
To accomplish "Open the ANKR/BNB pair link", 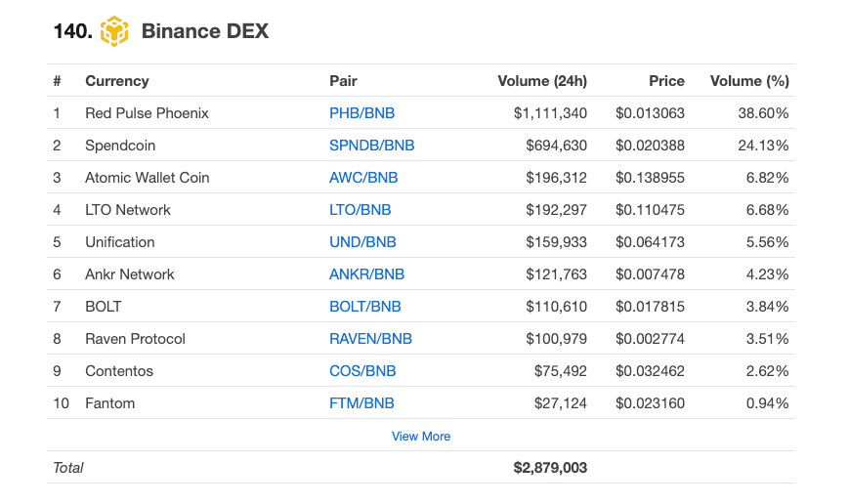I will coord(366,274).
